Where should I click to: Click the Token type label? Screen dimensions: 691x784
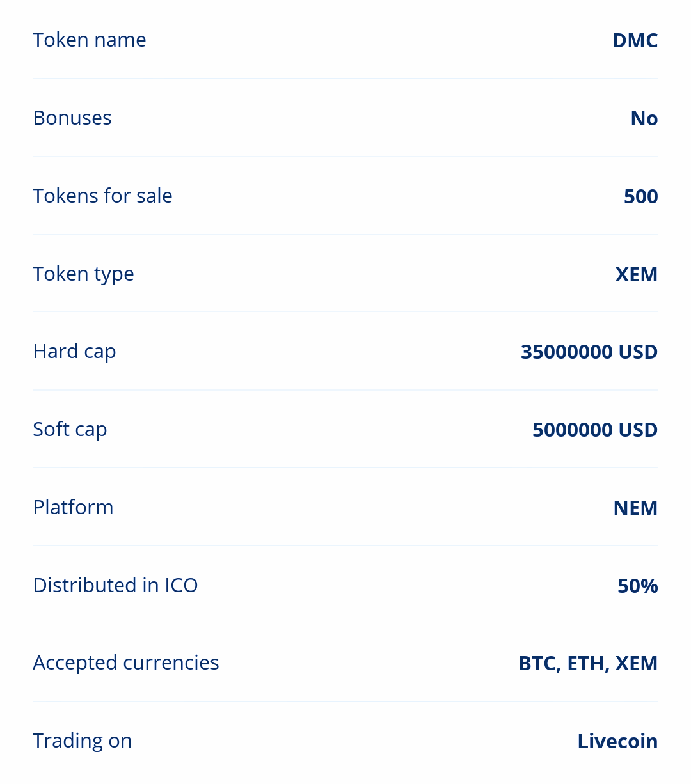(x=83, y=274)
